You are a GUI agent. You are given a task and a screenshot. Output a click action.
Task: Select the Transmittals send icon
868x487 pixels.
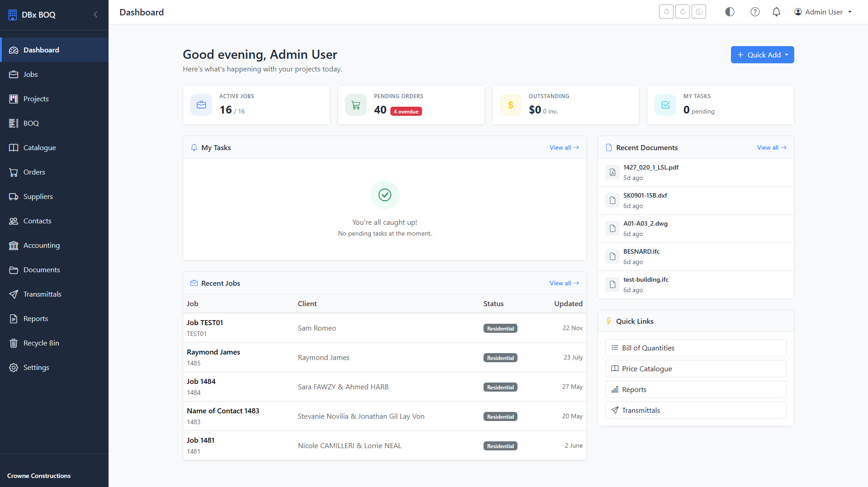(x=14, y=294)
